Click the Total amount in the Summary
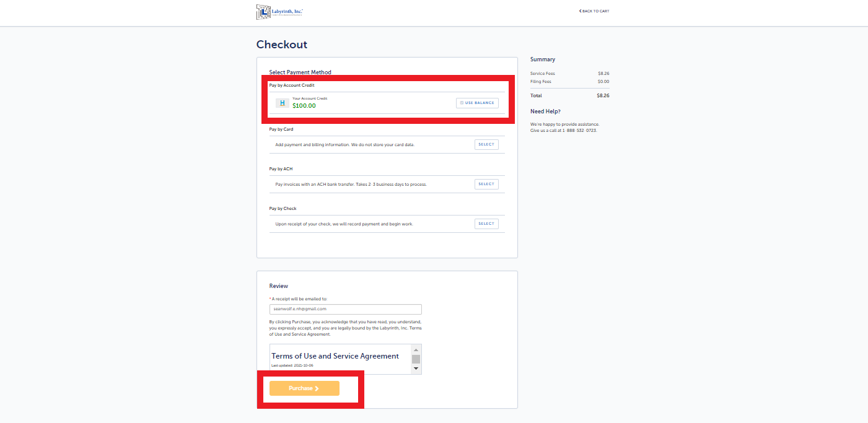Image resolution: width=868 pixels, height=423 pixels. [x=603, y=96]
